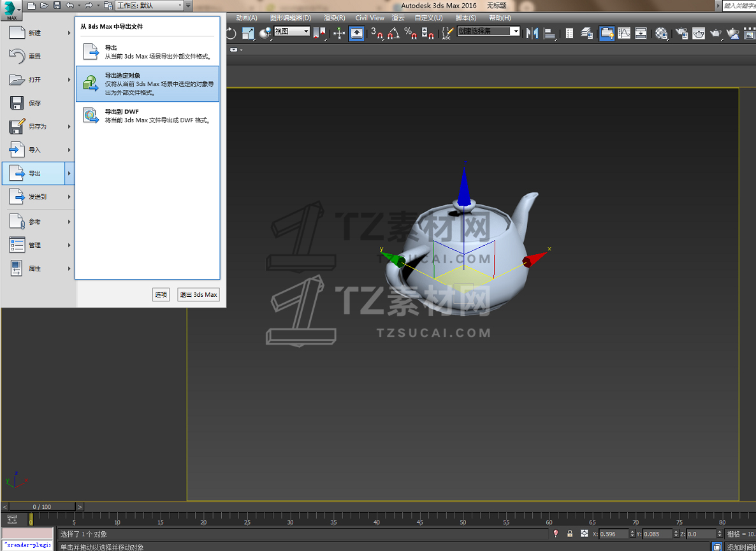Click the 选项 options button

(161, 294)
